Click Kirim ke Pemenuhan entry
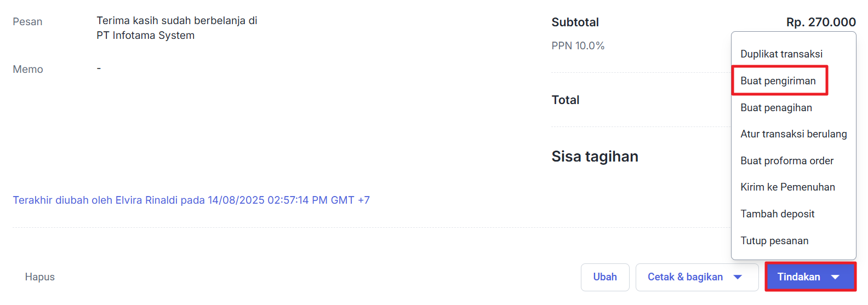The height and width of the screenshot is (305, 868). coord(787,187)
